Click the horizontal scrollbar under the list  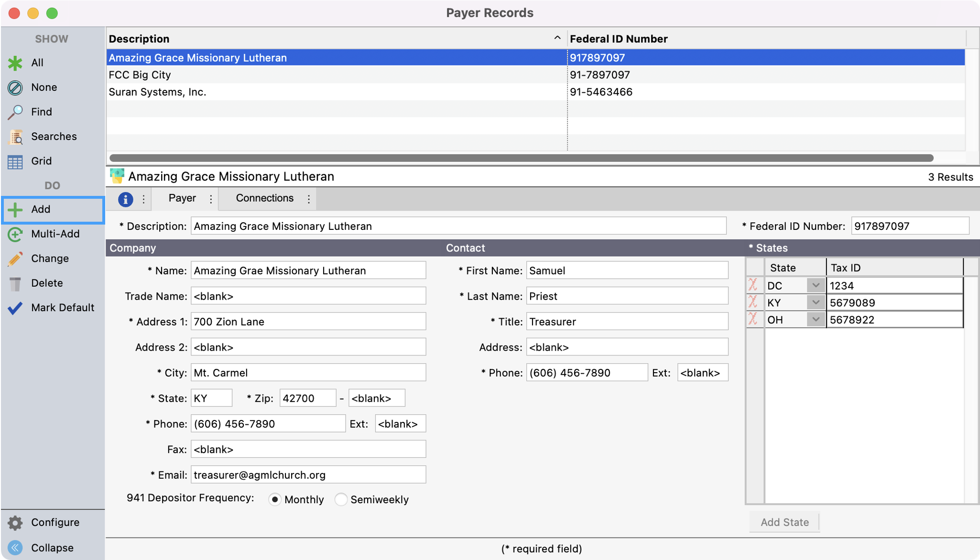[x=521, y=158]
